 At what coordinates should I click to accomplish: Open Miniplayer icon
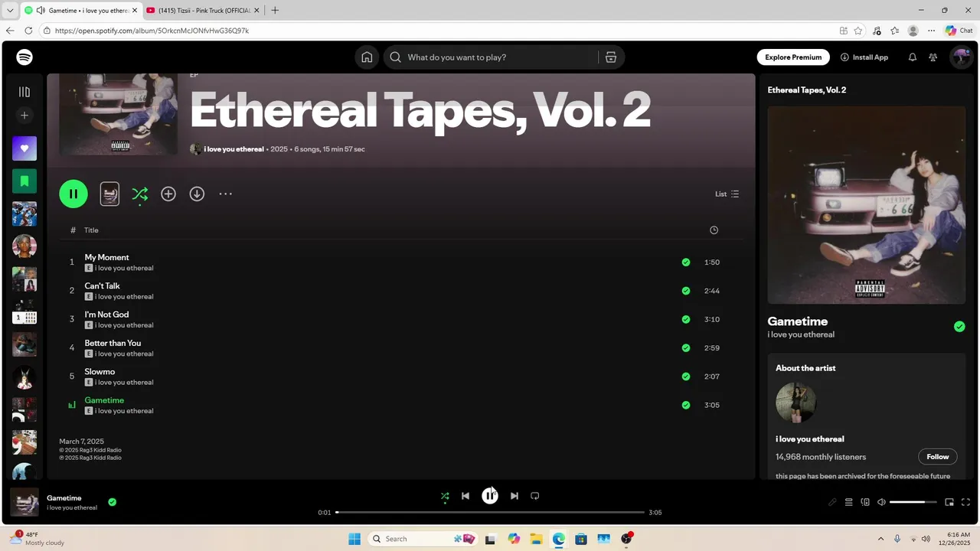coord(949,502)
